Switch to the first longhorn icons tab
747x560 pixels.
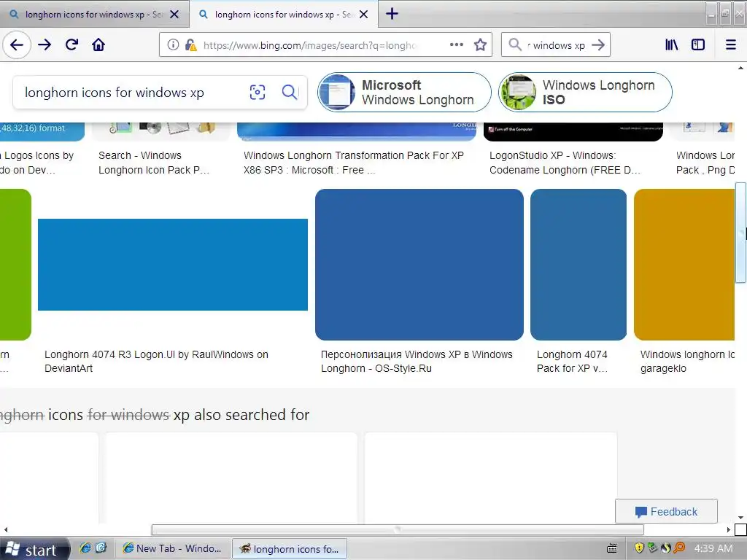click(94, 15)
